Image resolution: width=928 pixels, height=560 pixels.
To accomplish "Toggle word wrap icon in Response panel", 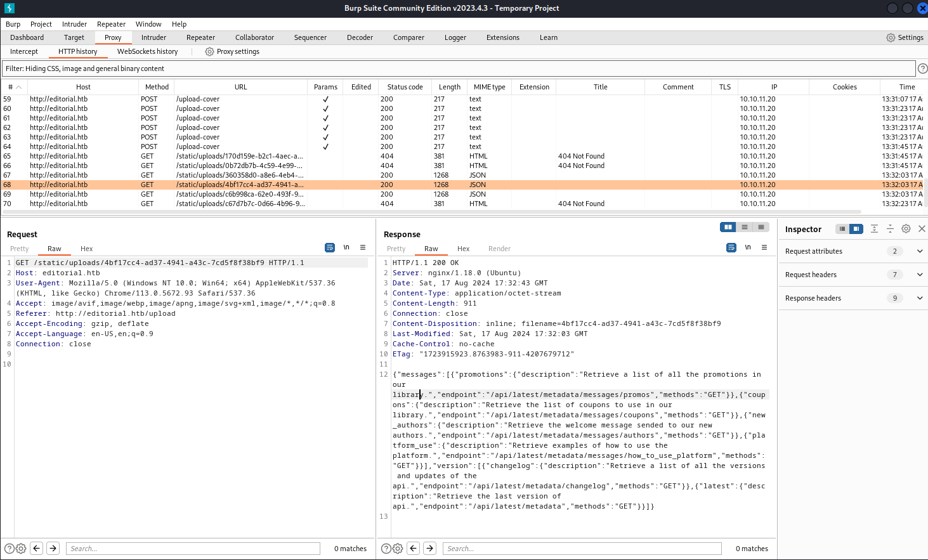I will 731,247.
